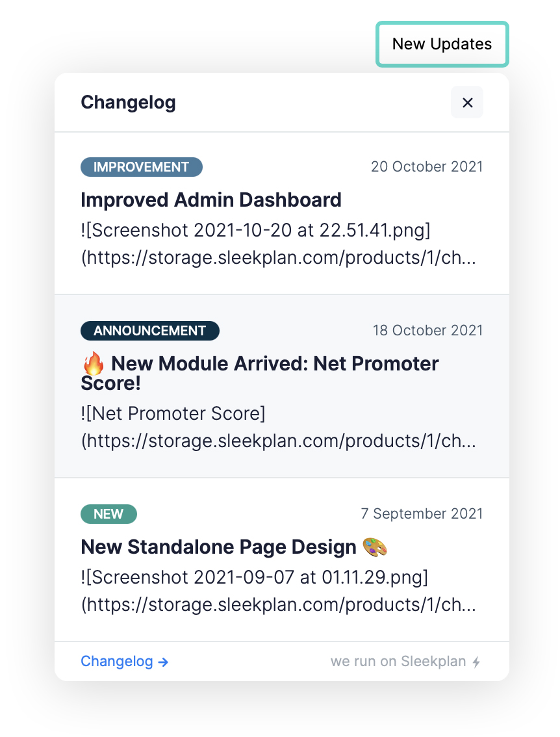560x737 pixels.
Task: Click Screenshot 2021-09-07 description text
Action: pos(279,591)
